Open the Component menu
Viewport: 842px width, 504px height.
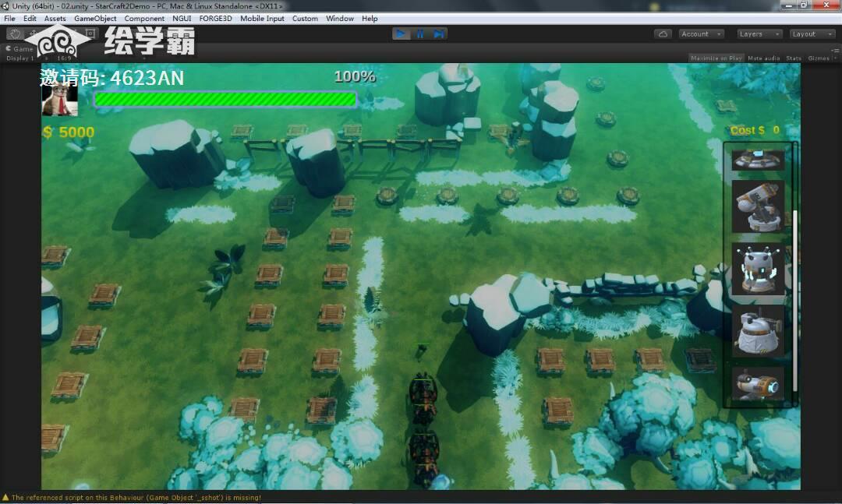coord(144,18)
